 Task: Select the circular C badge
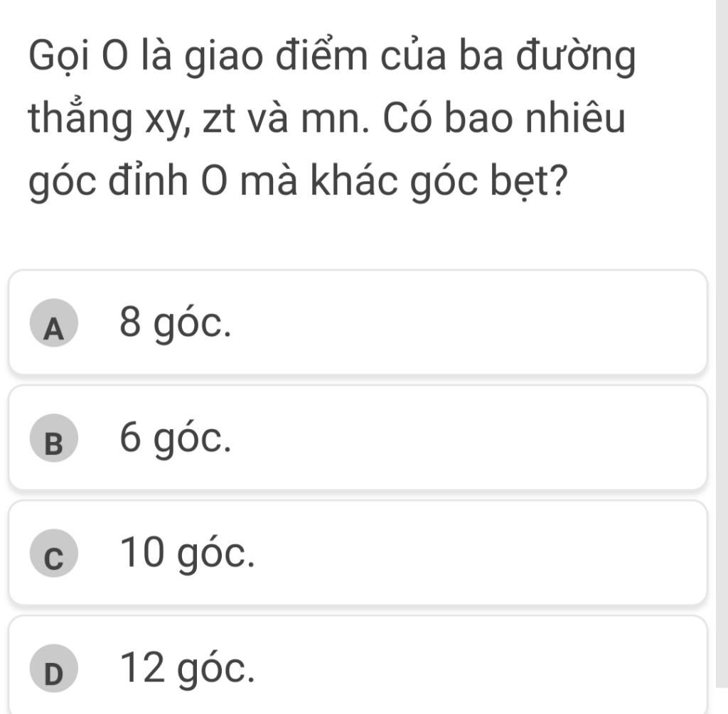coord(54,553)
